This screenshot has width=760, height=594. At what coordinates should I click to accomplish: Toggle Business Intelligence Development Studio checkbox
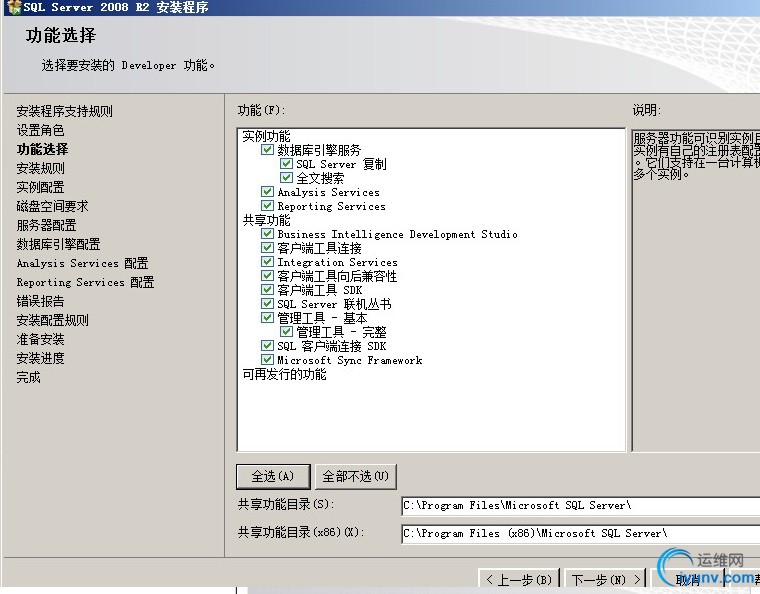[267, 234]
